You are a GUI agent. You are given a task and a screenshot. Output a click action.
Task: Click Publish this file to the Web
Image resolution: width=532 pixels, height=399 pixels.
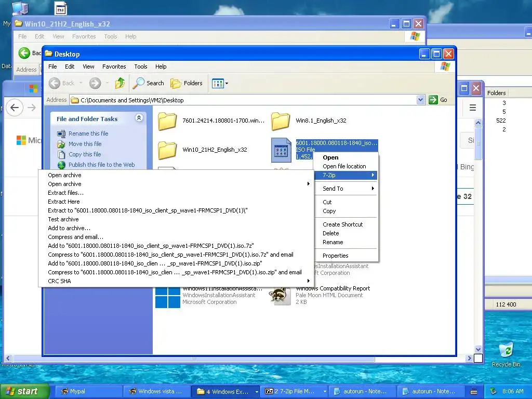[x=101, y=165]
